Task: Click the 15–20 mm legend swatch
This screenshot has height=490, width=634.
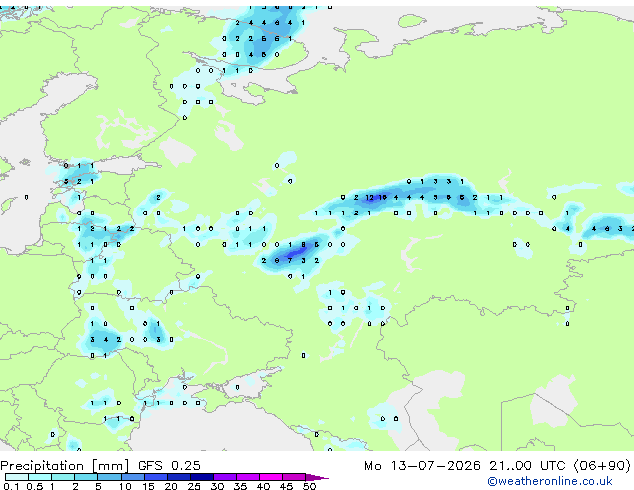Action: 155,477
